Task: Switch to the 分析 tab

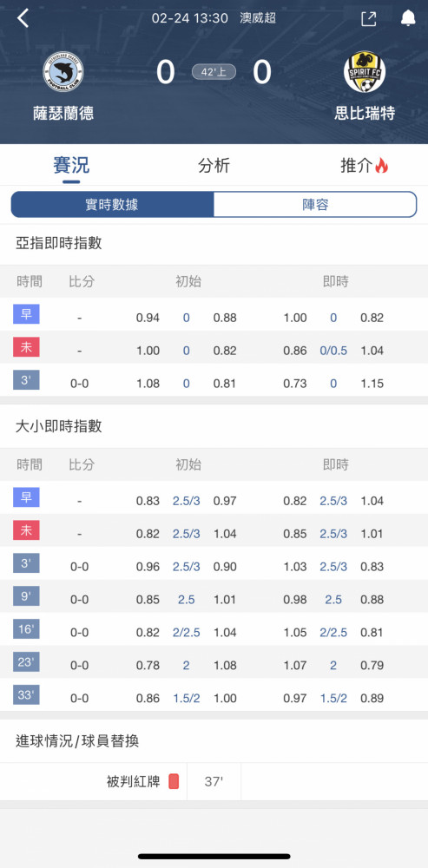Action: click(x=214, y=165)
